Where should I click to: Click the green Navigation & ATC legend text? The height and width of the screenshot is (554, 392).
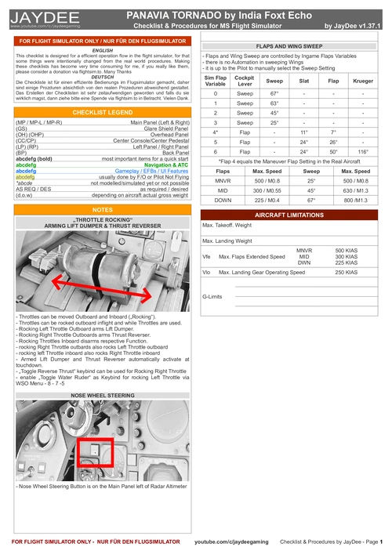pos(166,165)
